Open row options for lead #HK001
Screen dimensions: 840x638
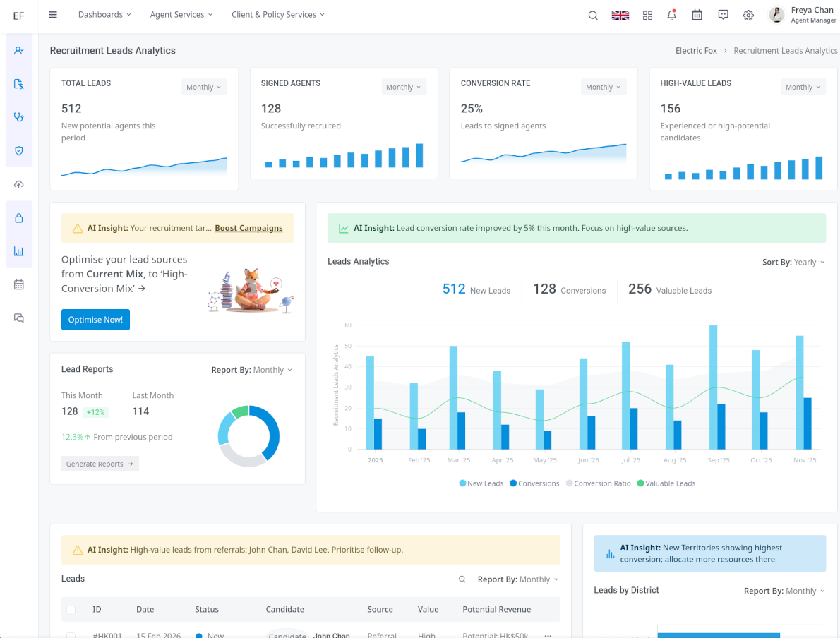click(x=548, y=635)
